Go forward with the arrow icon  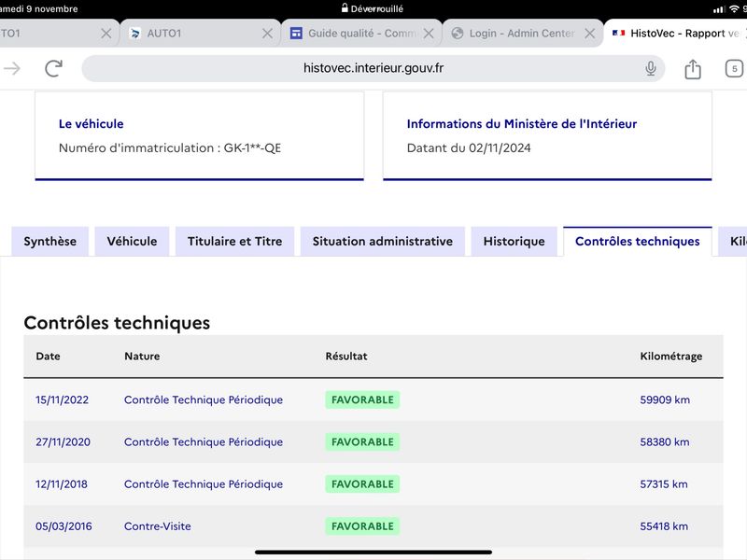coord(11,68)
